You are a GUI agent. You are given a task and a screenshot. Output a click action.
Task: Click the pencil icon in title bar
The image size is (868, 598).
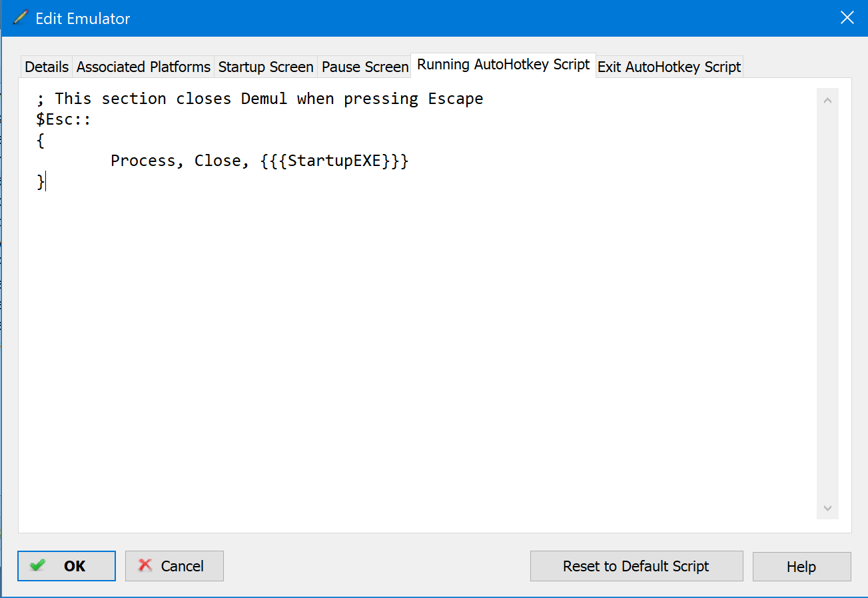tap(20, 18)
